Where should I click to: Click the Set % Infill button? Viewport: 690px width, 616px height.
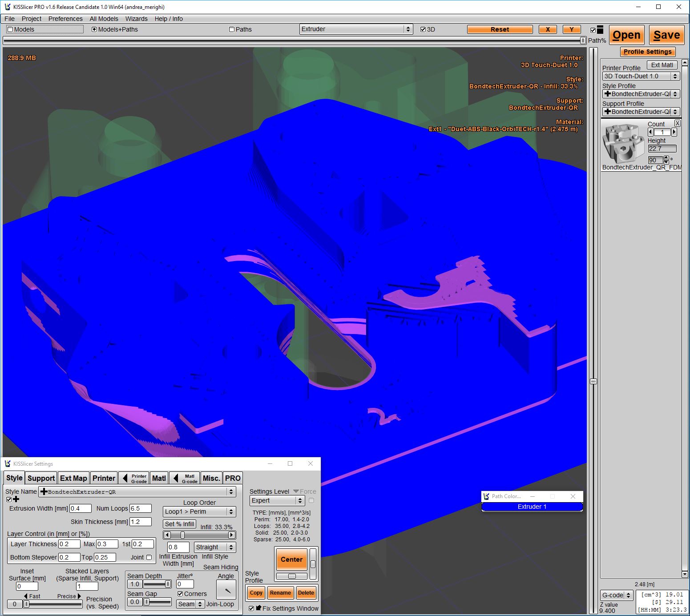click(180, 524)
